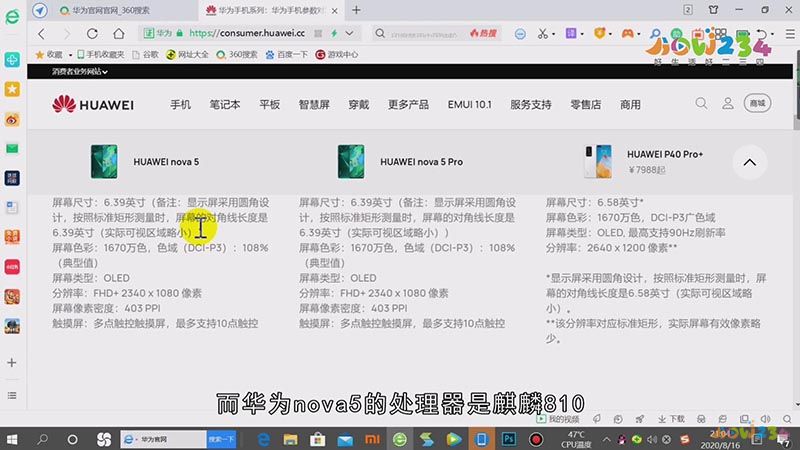
Task: Open the Huawei user account icon
Action: point(728,104)
